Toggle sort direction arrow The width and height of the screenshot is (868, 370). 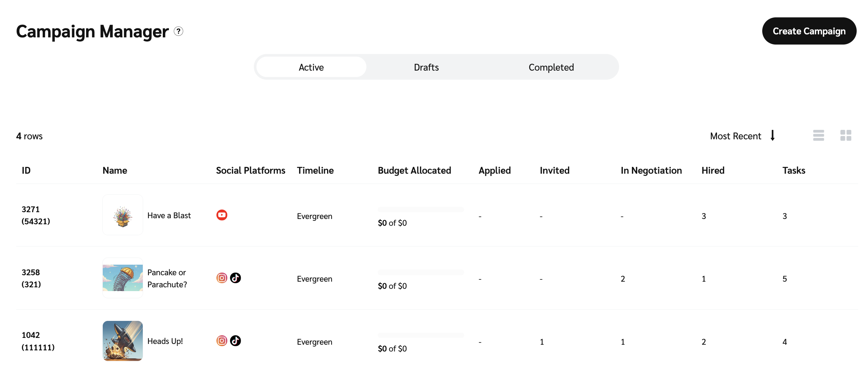tap(772, 136)
